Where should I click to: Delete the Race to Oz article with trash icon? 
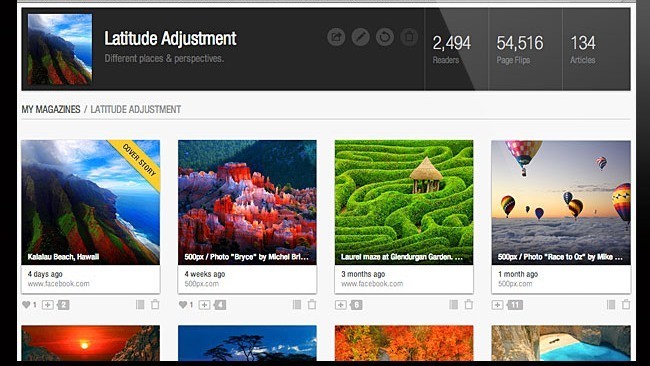tap(626, 304)
